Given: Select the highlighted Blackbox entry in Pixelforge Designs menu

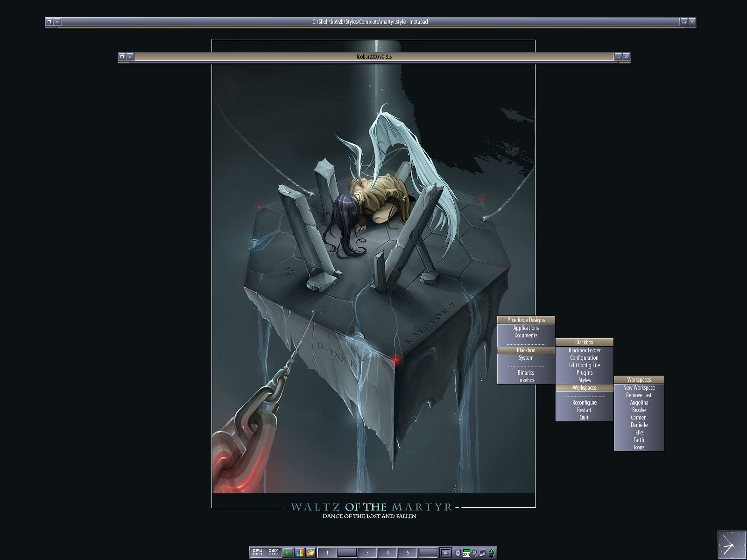Looking at the screenshot, I should click(526, 350).
